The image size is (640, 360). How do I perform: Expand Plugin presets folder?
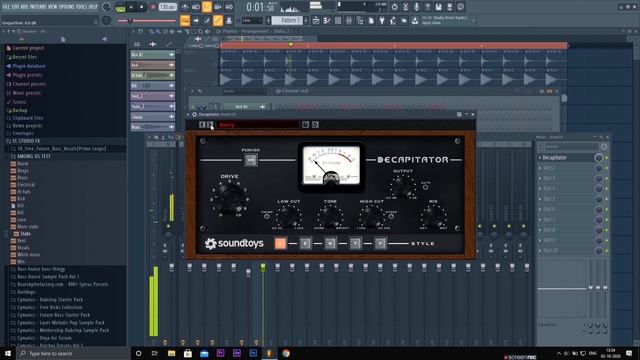pyautogui.click(x=27, y=75)
